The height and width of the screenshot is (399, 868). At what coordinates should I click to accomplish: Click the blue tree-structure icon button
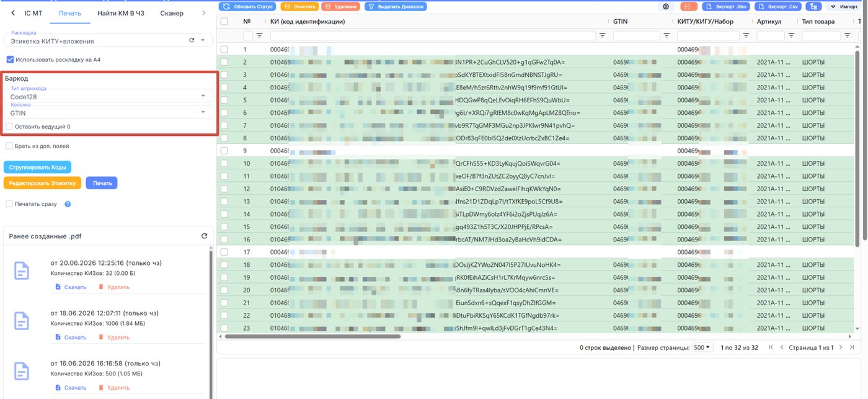tap(813, 6)
